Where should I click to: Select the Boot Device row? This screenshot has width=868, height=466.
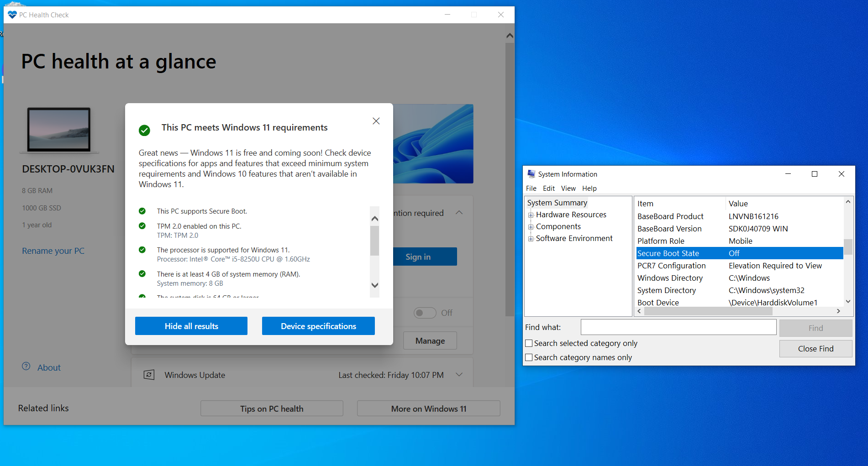[740, 302]
